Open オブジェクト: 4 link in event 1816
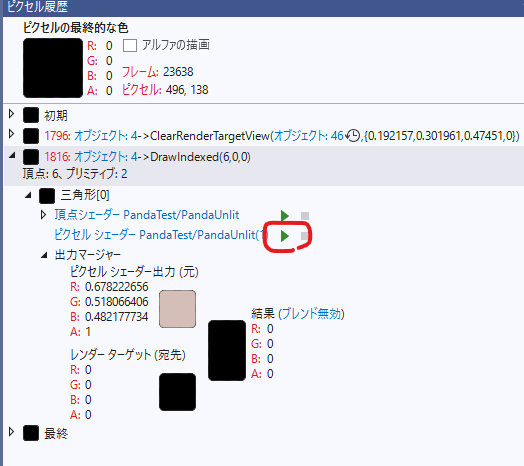Viewport: 524px width, 466px height. 105,157
